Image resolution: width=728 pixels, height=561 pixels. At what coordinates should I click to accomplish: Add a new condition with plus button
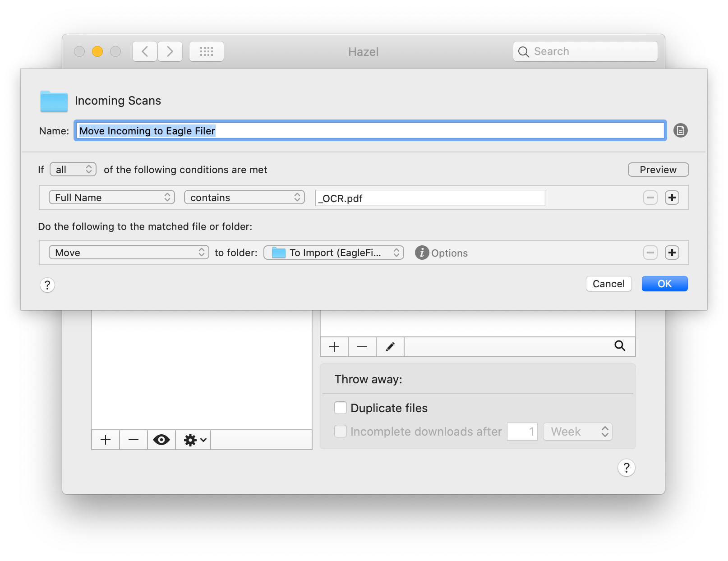click(672, 198)
